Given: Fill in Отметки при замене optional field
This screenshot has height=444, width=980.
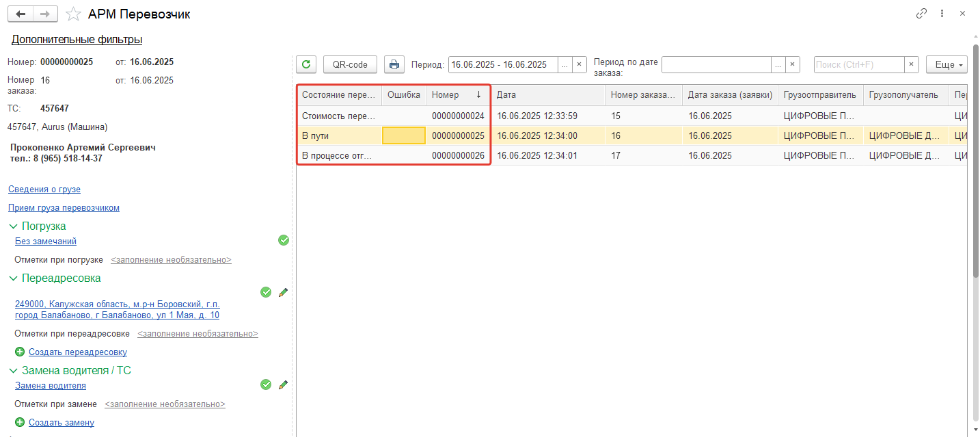Looking at the screenshot, I should click(x=165, y=404).
